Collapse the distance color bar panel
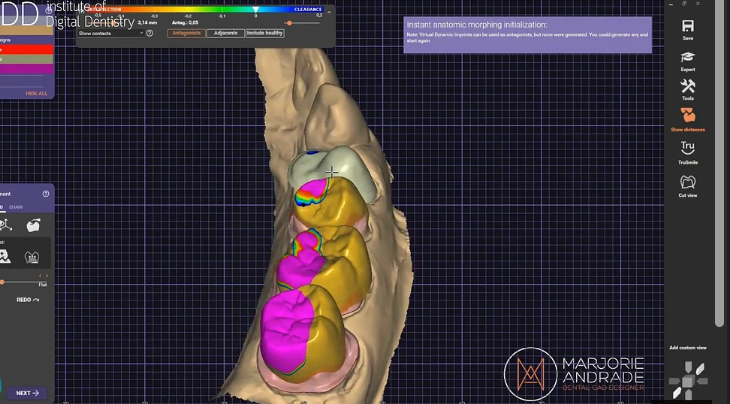The image size is (730, 404). click(329, 11)
